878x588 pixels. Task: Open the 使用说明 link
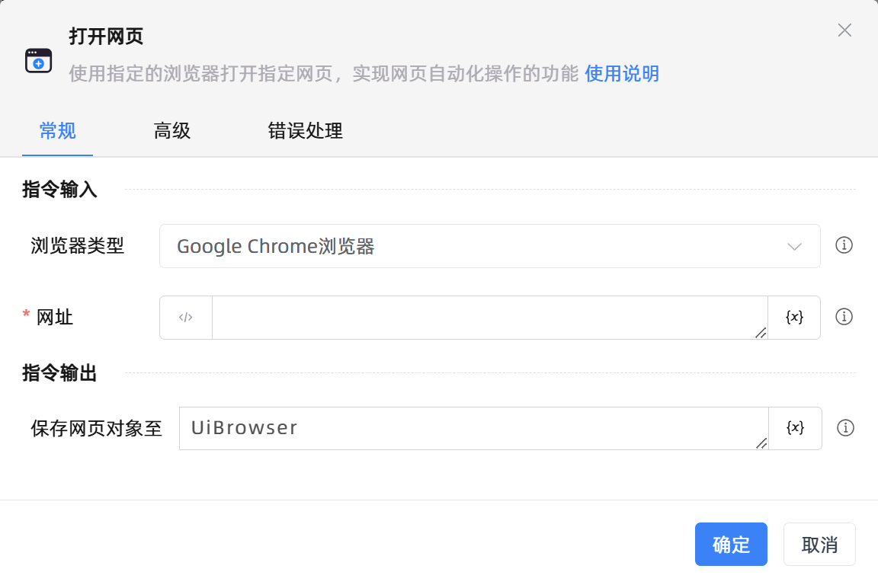coord(621,74)
